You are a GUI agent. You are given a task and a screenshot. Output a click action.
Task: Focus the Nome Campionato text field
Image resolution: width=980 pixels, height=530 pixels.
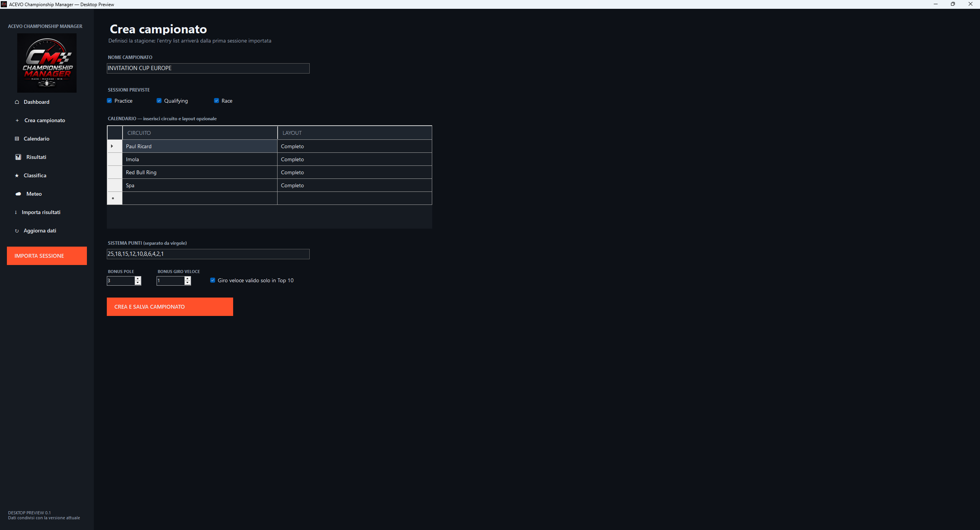(208, 68)
